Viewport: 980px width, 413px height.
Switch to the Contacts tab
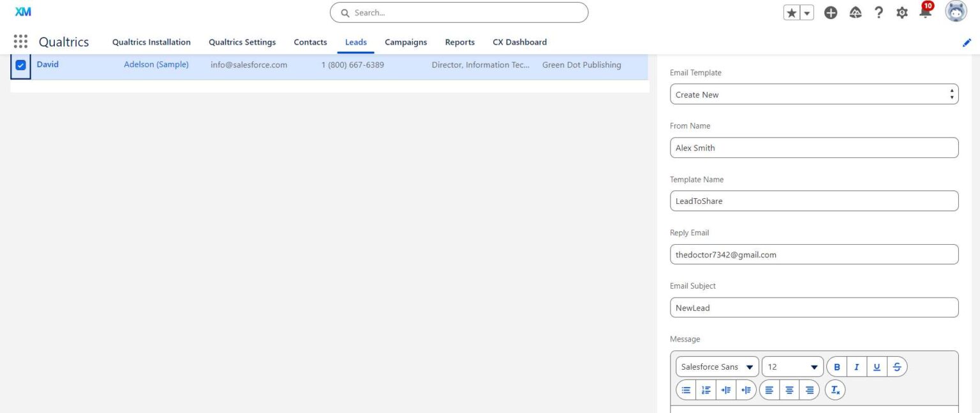[310, 41]
